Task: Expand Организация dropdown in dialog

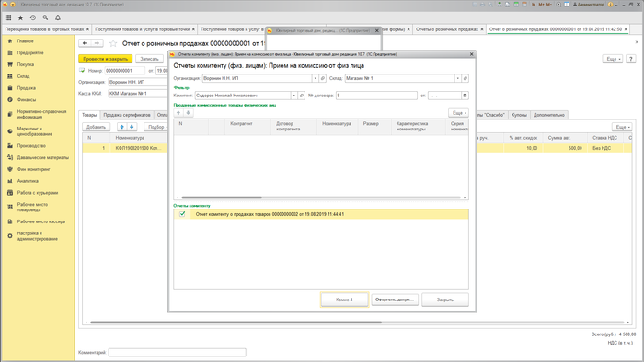Action: click(x=315, y=78)
